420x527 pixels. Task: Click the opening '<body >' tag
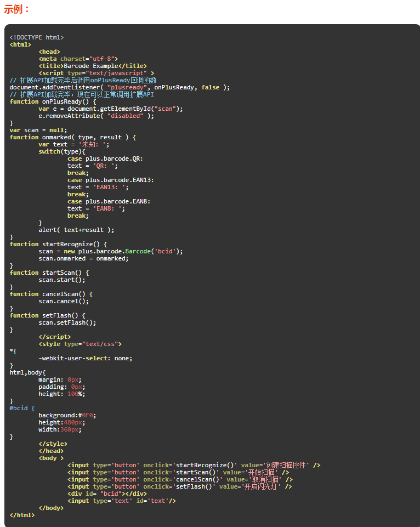click(52, 458)
